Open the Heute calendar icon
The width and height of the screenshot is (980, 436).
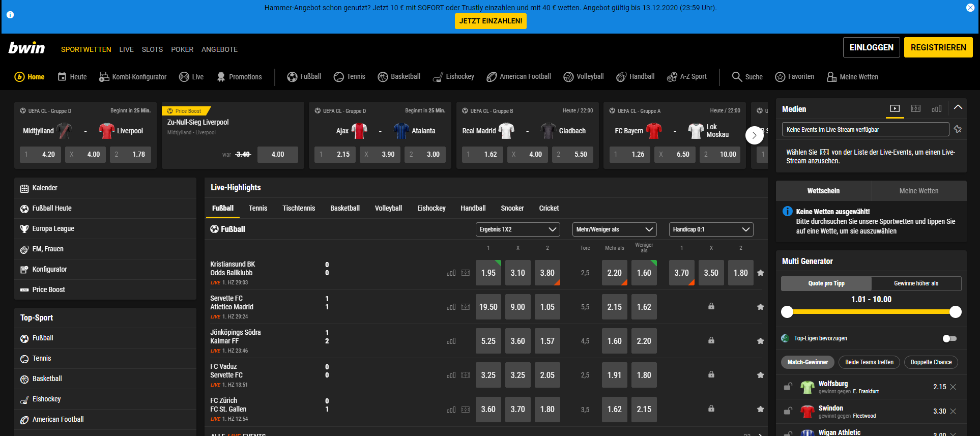coord(62,77)
